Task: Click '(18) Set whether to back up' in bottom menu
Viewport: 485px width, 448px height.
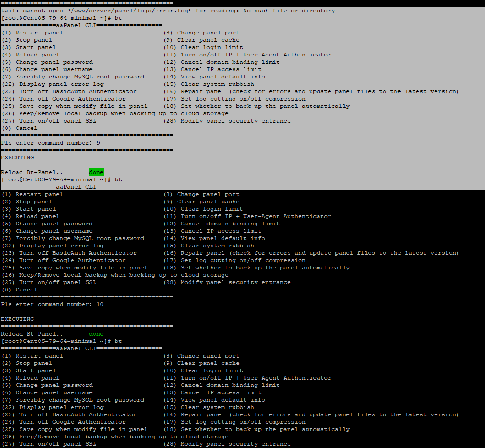Action: pyautogui.click(x=256, y=430)
